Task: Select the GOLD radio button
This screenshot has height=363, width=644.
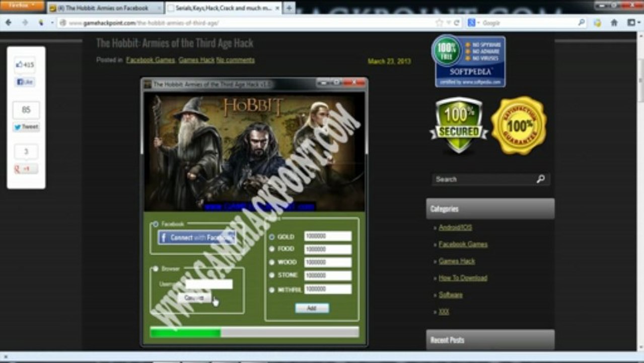Action: pyautogui.click(x=272, y=236)
